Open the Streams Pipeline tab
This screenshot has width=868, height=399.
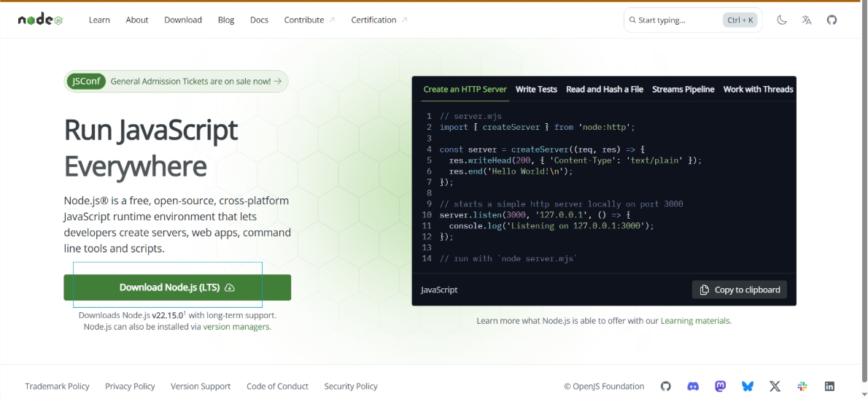[683, 89]
